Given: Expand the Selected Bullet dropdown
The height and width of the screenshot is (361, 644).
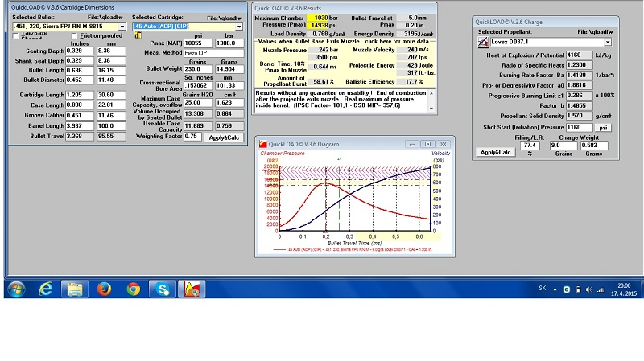Looking at the screenshot, I should point(124,27).
